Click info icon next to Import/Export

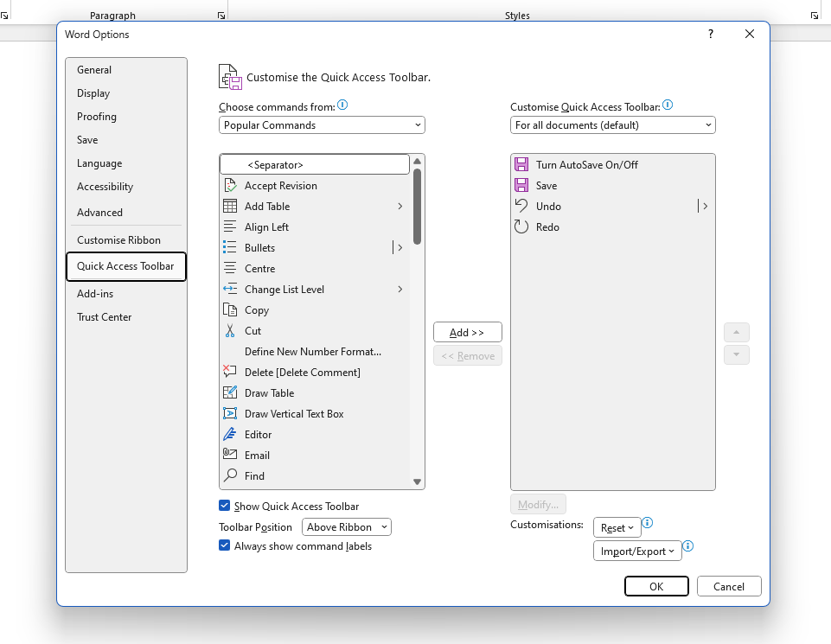pyautogui.click(x=688, y=546)
